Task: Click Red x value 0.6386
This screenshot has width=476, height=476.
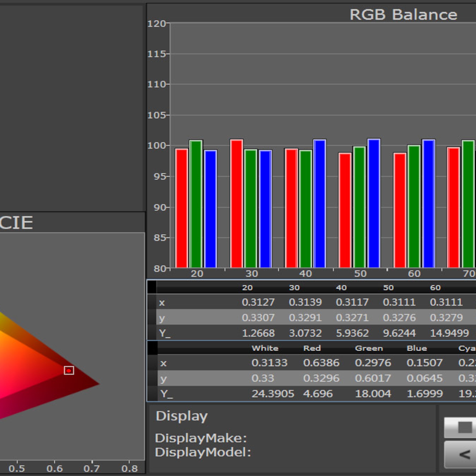Action: click(x=321, y=363)
